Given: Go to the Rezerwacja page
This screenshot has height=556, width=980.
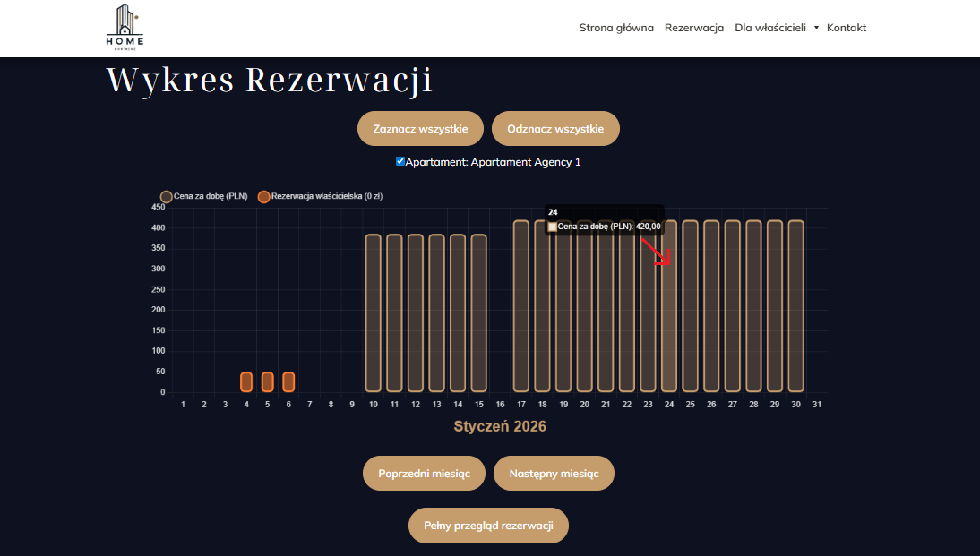Looking at the screenshot, I should (x=693, y=28).
